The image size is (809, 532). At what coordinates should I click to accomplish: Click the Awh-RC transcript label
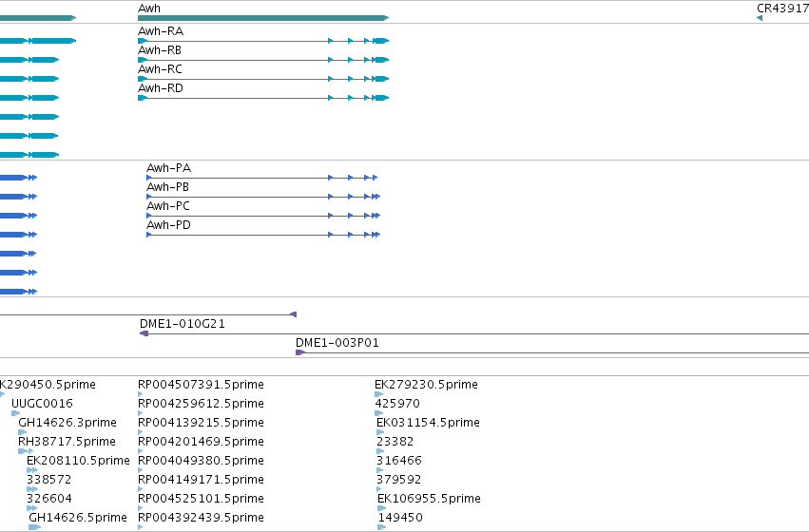160,69
